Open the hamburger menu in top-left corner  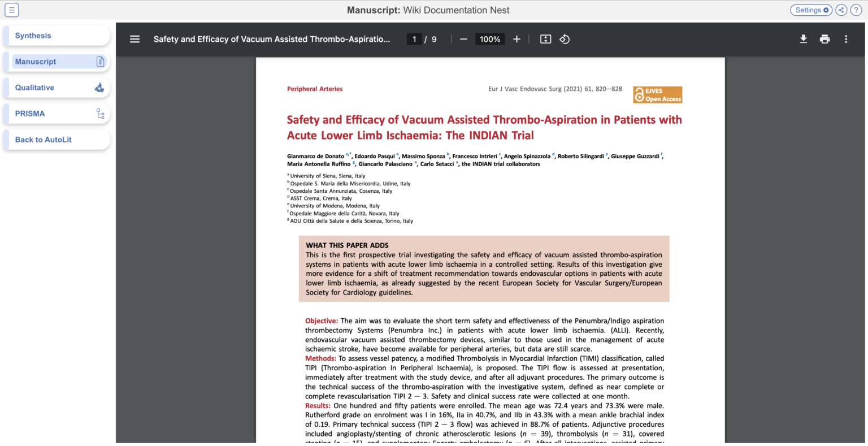(11, 10)
